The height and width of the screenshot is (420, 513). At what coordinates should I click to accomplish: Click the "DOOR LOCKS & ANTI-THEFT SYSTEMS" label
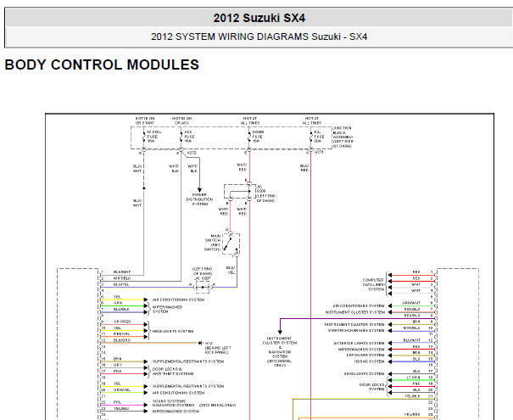tap(173, 372)
